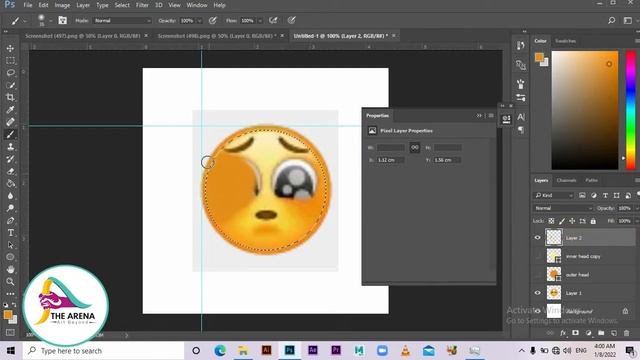Select the Eyedropper tool
The width and height of the screenshot is (640, 360).
click(x=10, y=109)
